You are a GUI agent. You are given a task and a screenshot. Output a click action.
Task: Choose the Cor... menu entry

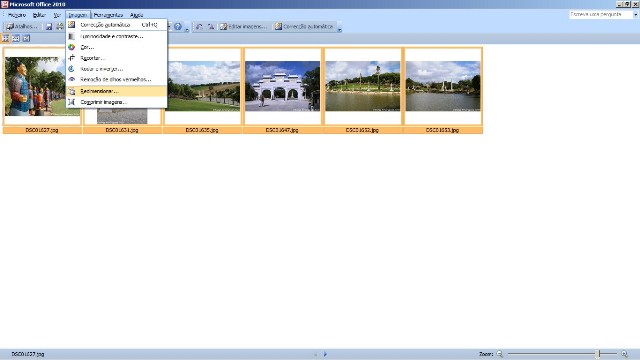click(x=117, y=47)
